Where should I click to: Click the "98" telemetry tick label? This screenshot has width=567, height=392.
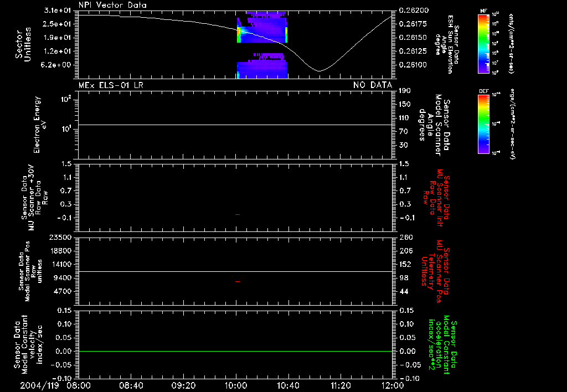404,278
